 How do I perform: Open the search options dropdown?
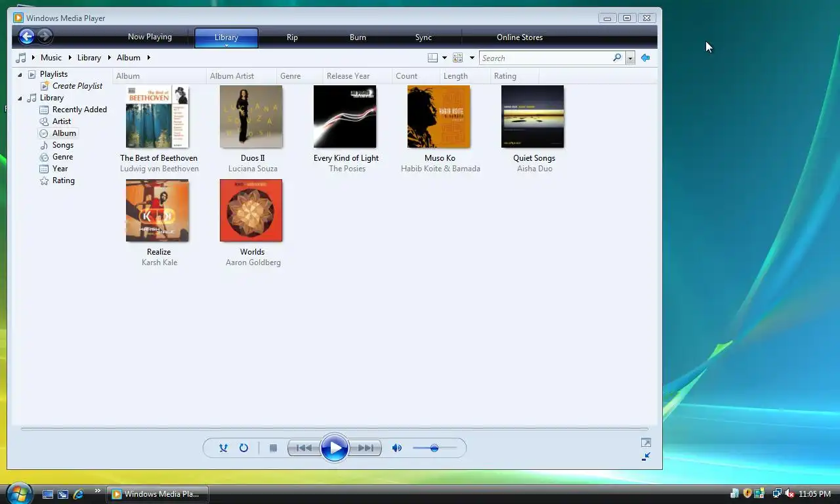[x=630, y=58]
